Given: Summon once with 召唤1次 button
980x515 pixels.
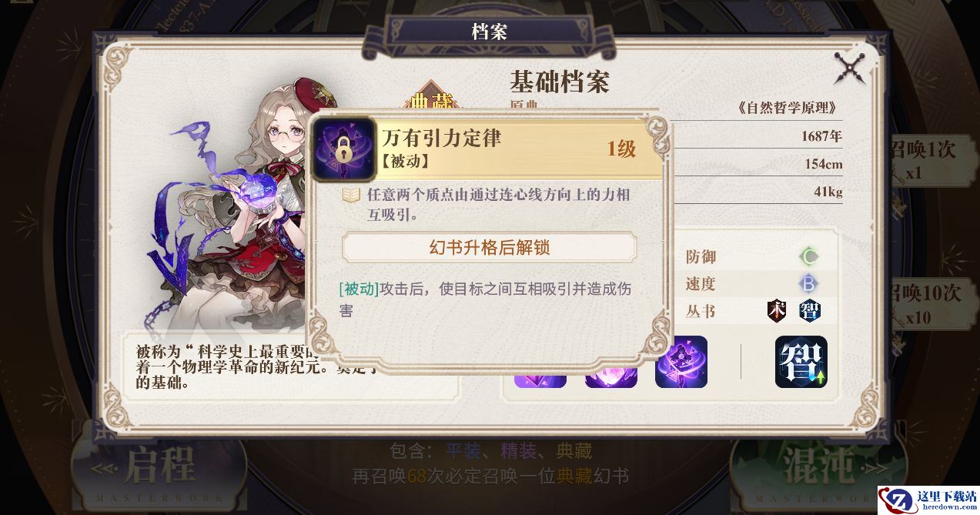Looking at the screenshot, I should (923, 159).
